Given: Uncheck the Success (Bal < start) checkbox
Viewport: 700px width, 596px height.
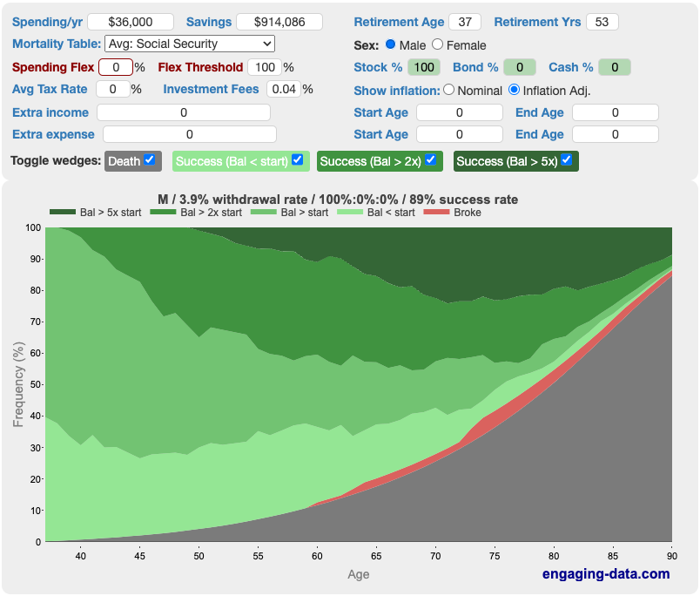Looking at the screenshot, I should tap(297, 159).
